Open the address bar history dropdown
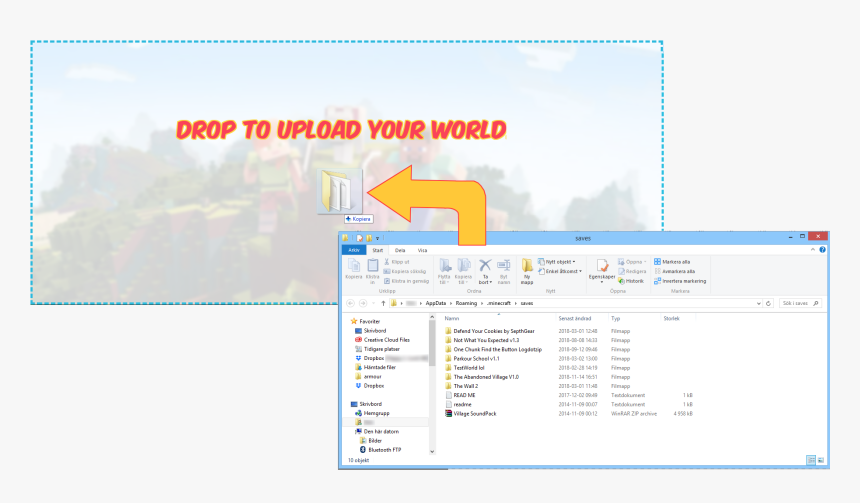Viewport: 860px width, 503px height. pyautogui.click(x=759, y=303)
